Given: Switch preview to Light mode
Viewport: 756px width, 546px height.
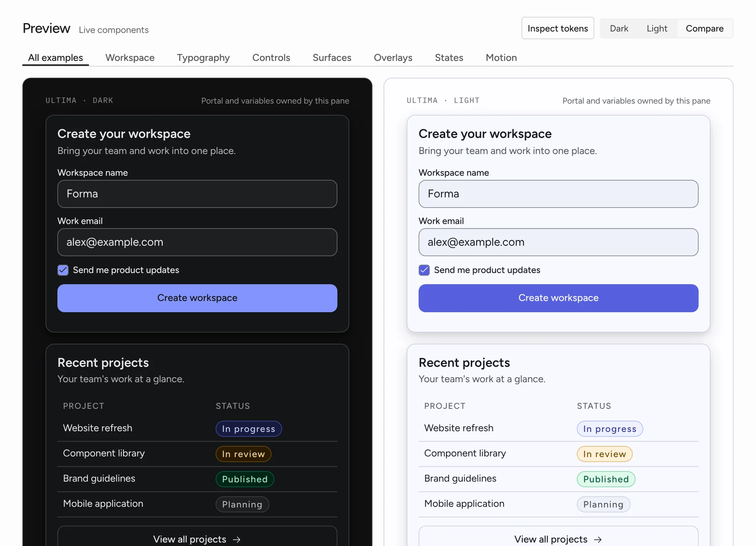Looking at the screenshot, I should click(656, 28).
